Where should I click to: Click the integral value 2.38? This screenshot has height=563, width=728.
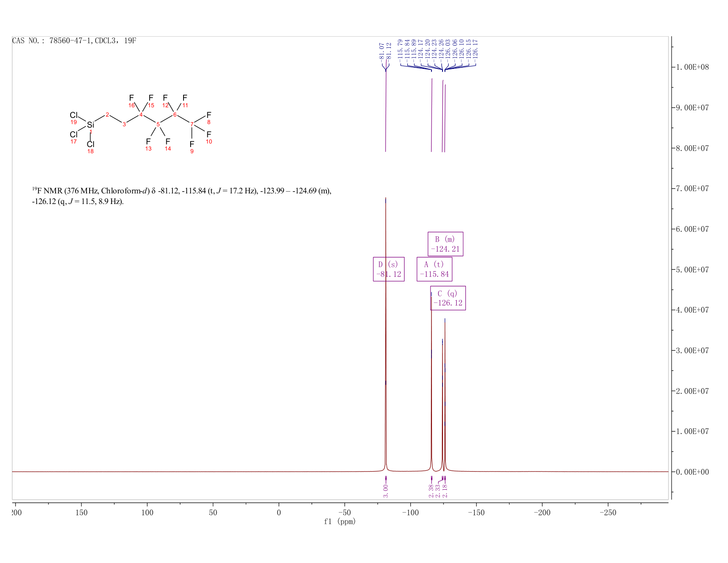[432, 491]
